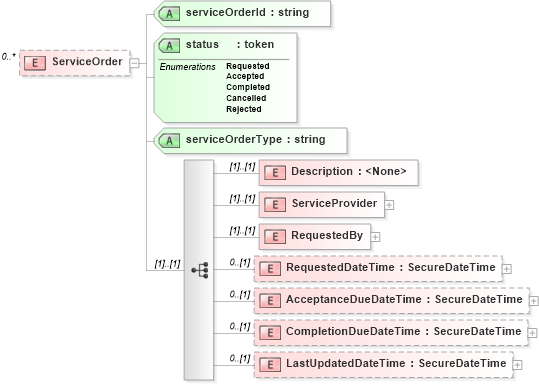The height and width of the screenshot is (385, 539).
Task: Click the Completed enumeration value
Action: 248,87
